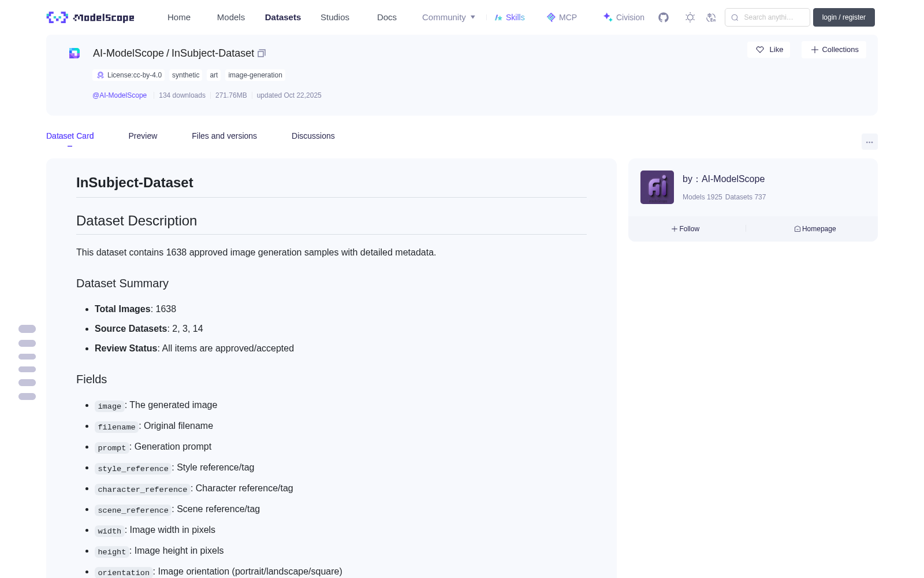Open the @AI-ModelScope author link
The width and height of the screenshot is (924, 578).
[x=120, y=95]
